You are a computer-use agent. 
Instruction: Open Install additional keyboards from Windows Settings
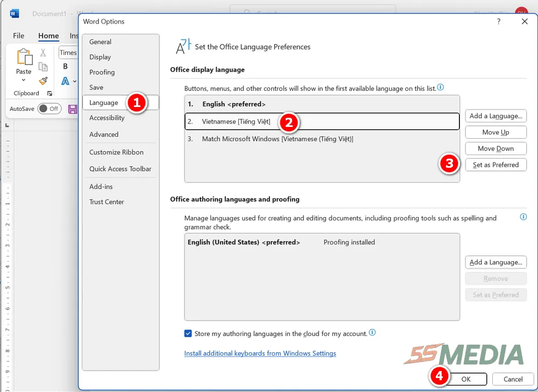[260, 353]
